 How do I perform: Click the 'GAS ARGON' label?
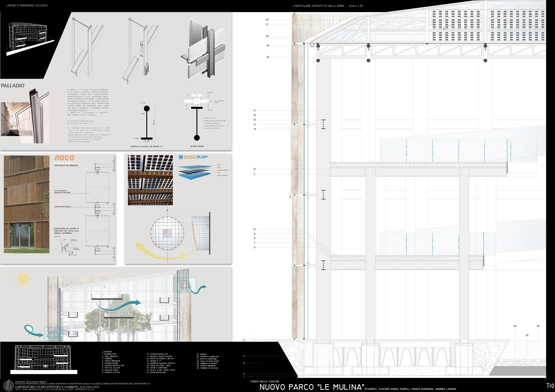click(219, 101)
